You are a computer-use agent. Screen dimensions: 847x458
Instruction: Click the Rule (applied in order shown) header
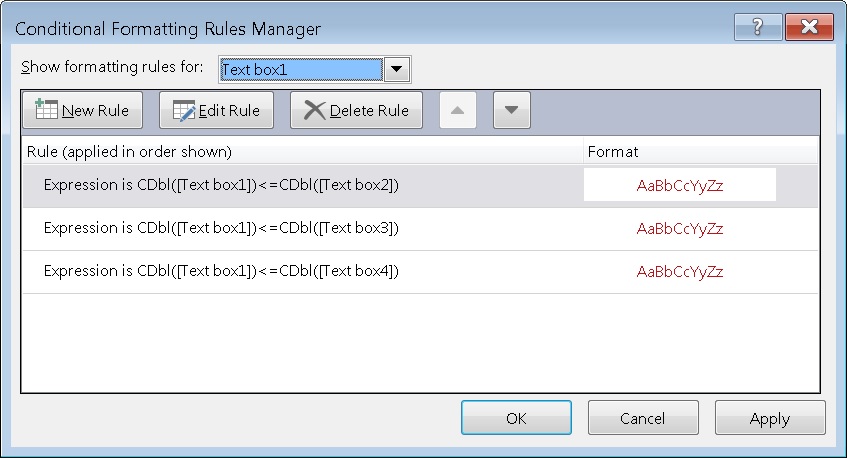(129, 152)
